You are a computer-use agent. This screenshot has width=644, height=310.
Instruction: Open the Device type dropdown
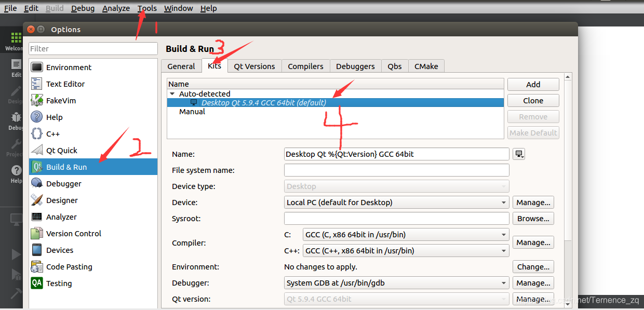click(397, 186)
